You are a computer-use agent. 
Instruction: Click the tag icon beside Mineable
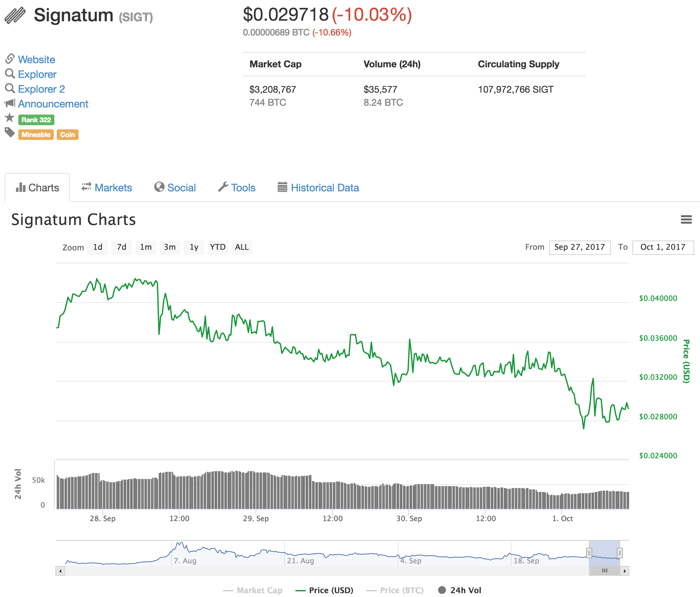click(x=10, y=132)
